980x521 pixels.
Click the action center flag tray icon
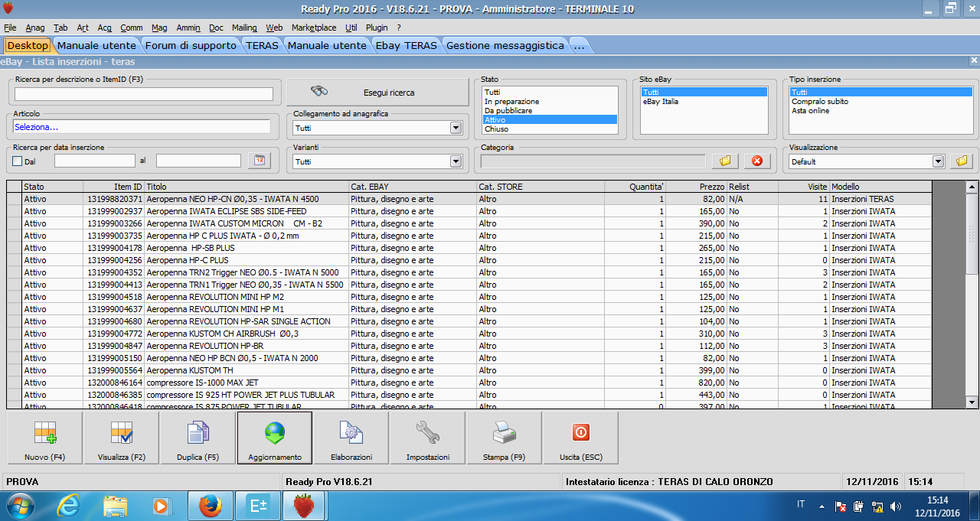tap(841, 506)
